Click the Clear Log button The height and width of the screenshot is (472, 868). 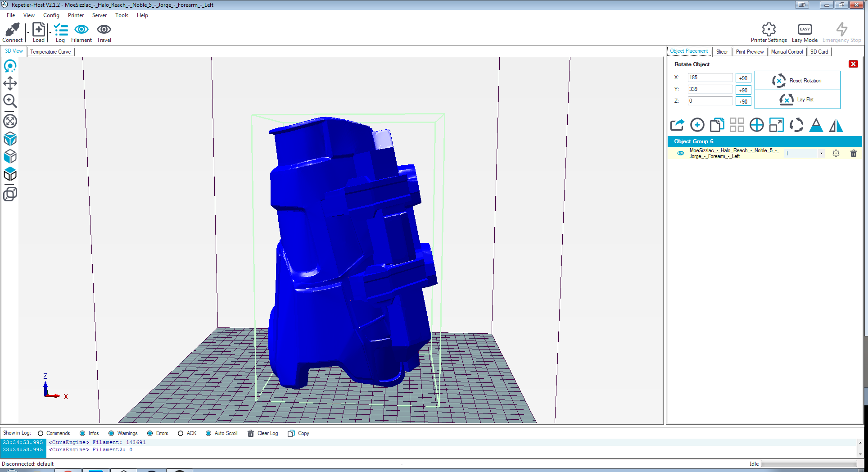(x=263, y=433)
